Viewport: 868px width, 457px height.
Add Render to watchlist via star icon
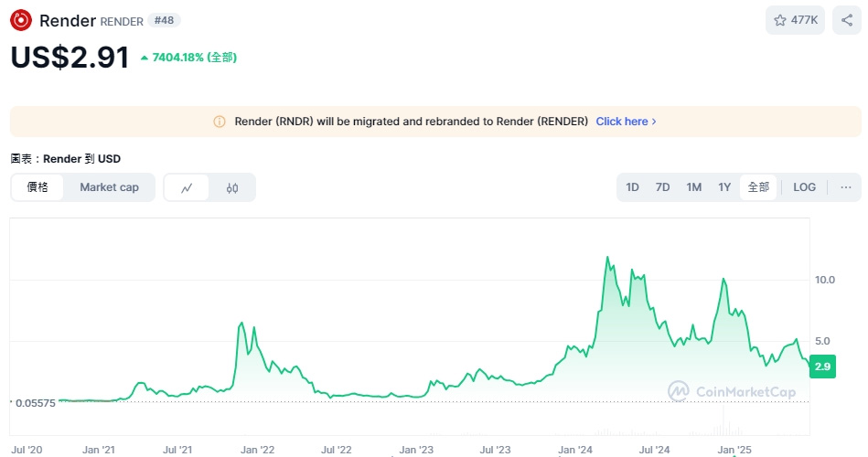point(780,20)
